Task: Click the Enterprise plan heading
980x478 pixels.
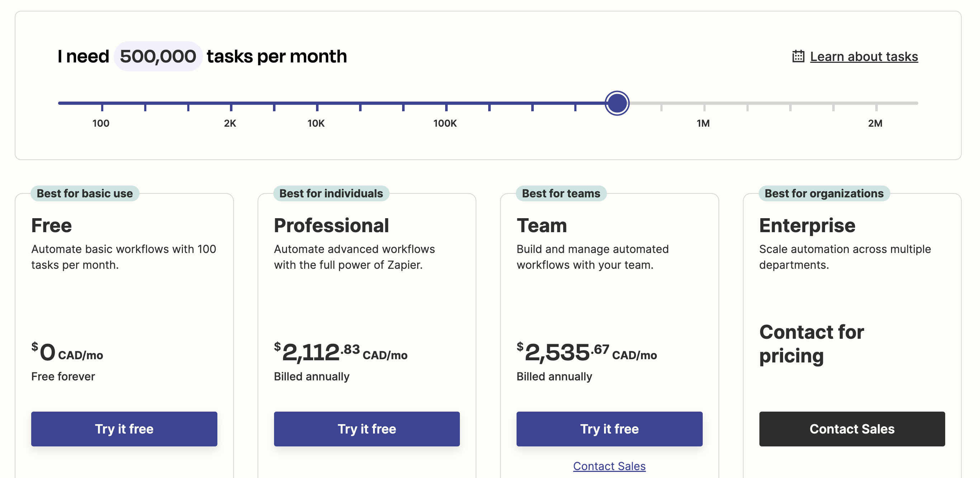Action: 807,225
